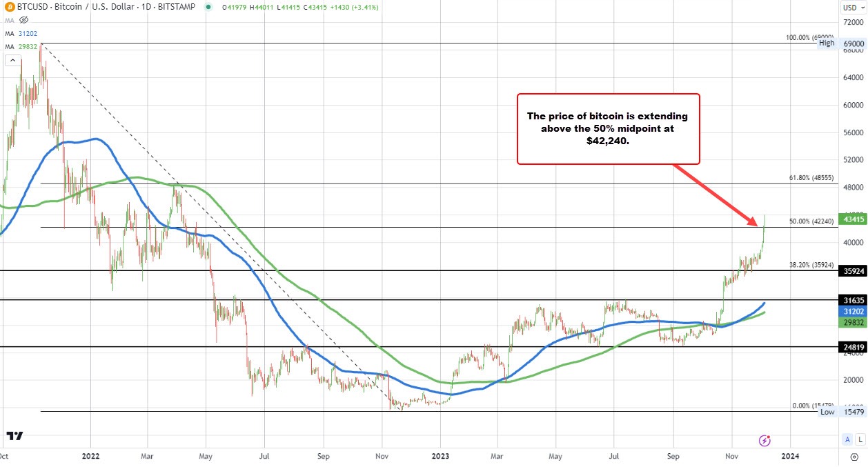Click the 72000 price scale value
Viewport: 868px width, 467px height.
click(854, 23)
